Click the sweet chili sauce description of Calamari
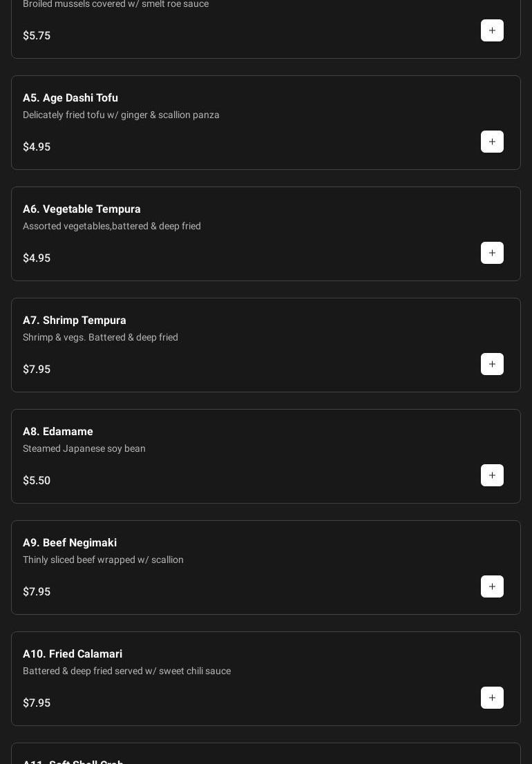532x764 pixels. (x=126, y=671)
